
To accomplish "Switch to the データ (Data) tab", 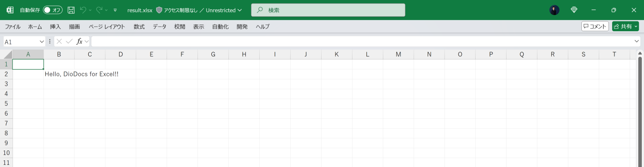I will 159,26.
